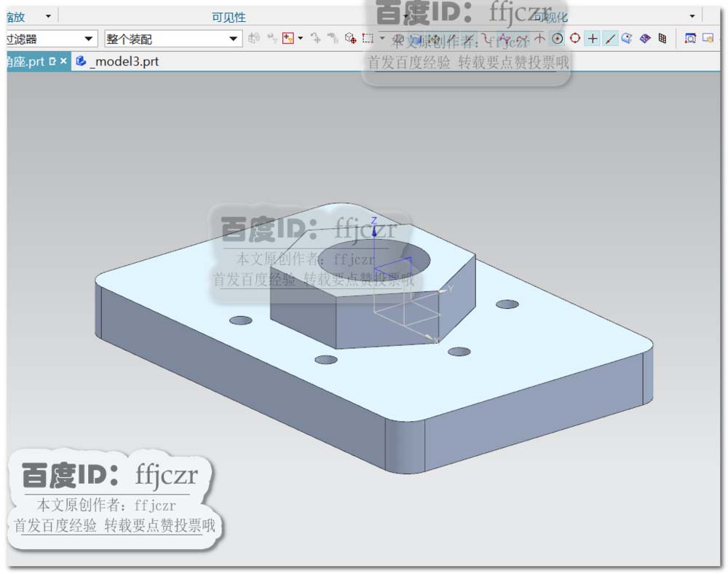This screenshot has height=574, width=728.
Task: Click the blue Z axis of triad
Action: (374, 242)
